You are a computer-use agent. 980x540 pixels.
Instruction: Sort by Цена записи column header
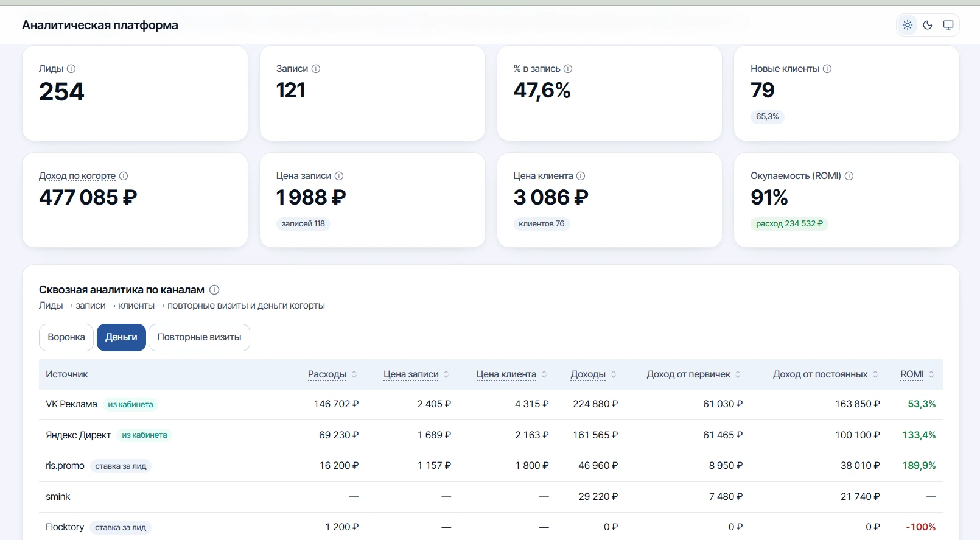(x=416, y=374)
